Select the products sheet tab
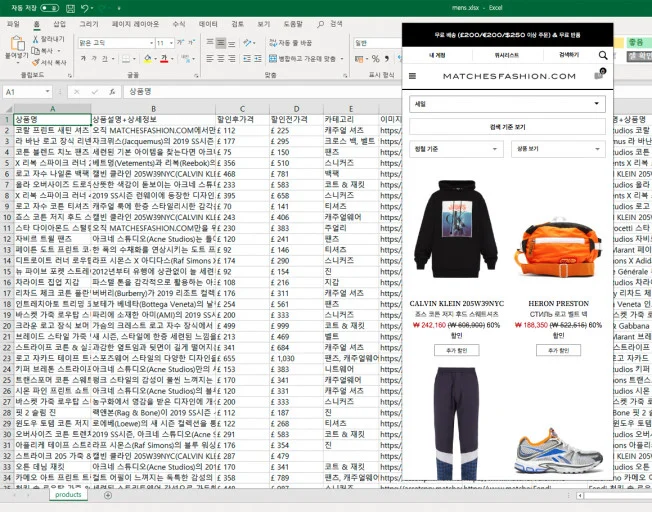The image size is (652, 512). [68, 495]
